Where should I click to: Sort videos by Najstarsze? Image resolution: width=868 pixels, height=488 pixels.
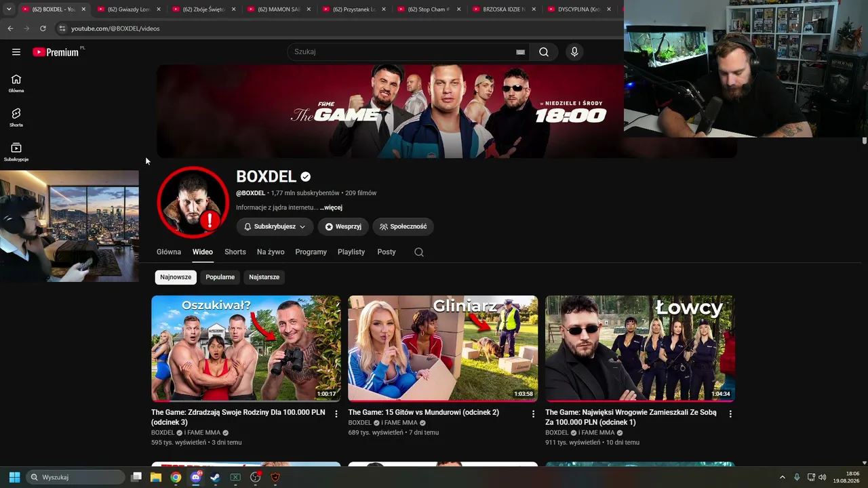coord(264,277)
